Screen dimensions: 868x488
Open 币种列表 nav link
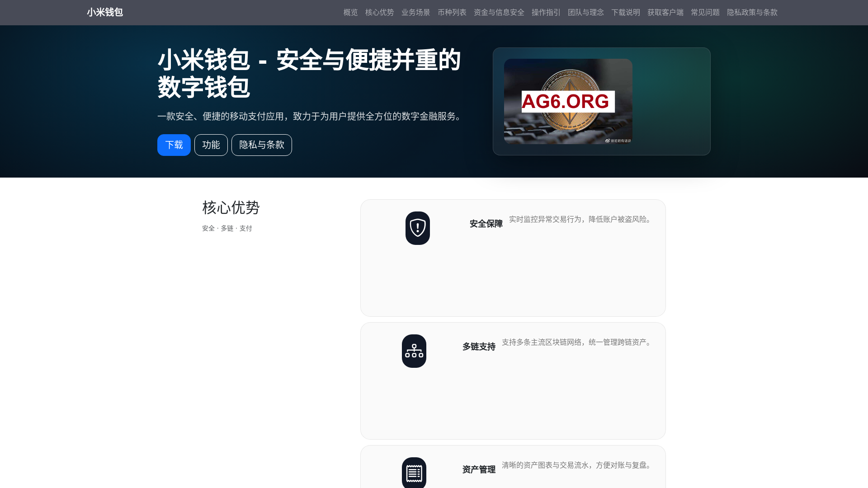pos(452,12)
